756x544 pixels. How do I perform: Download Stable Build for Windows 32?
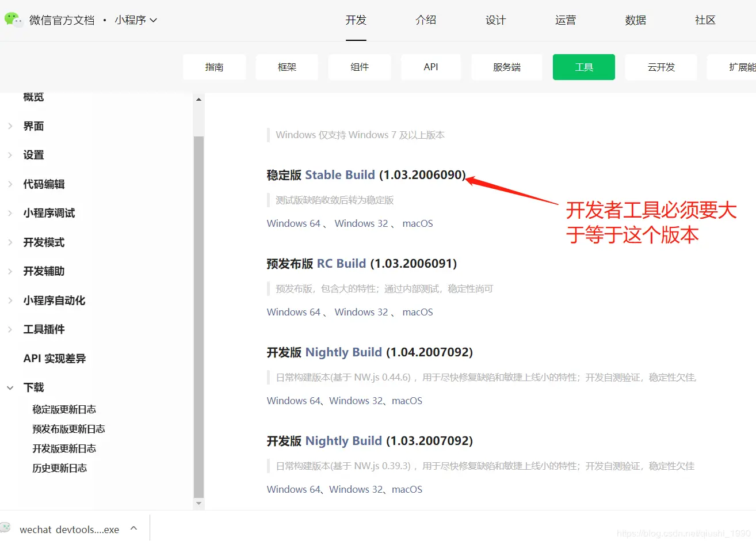(x=361, y=223)
